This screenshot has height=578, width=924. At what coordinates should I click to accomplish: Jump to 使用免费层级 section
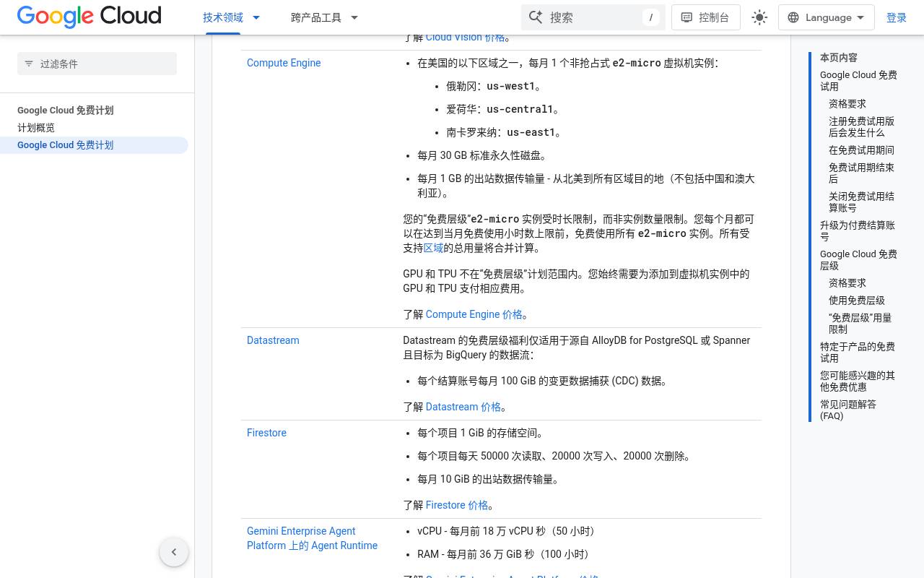(857, 301)
